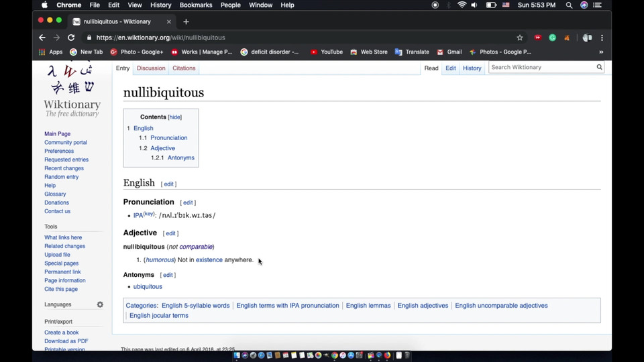Edit the Pronunciation section
The height and width of the screenshot is (362, 644).
(x=188, y=202)
